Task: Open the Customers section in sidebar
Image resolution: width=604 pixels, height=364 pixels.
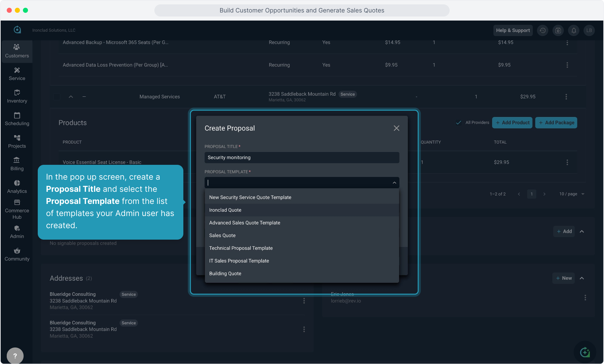Action: pyautogui.click(x=17, y=51)
